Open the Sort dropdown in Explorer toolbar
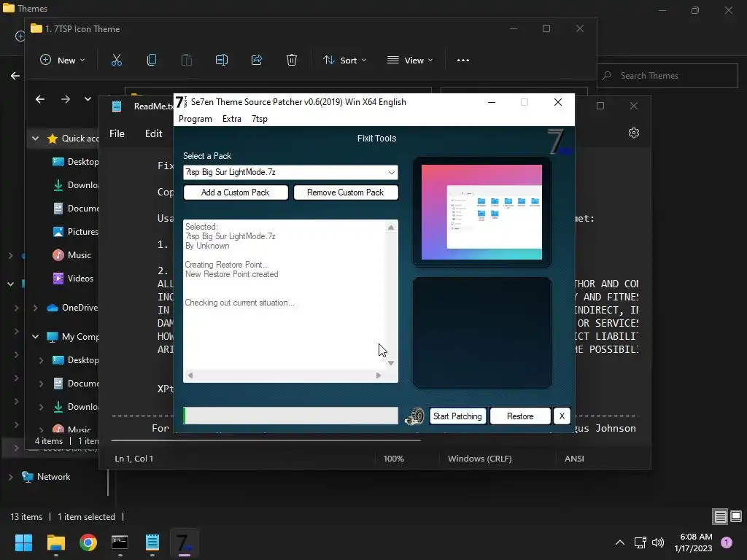 click(345, 60)
